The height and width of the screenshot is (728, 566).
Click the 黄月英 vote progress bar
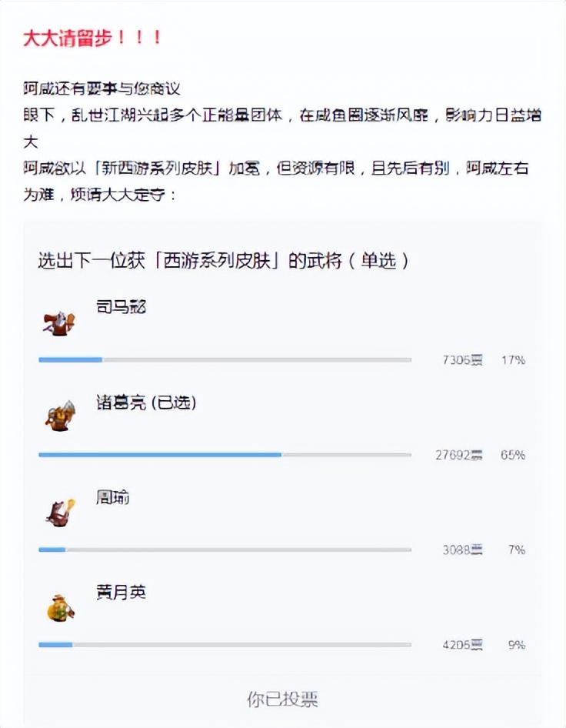coord(225,645)
